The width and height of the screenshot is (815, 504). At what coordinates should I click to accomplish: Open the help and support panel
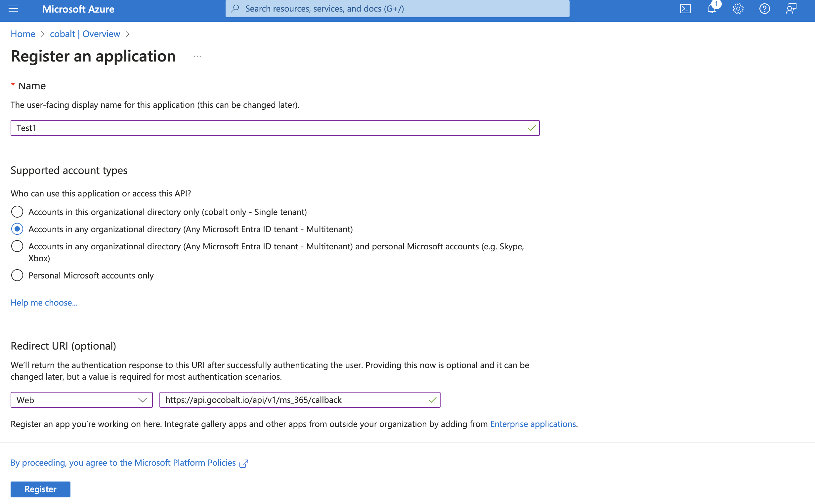pos(764,9)
